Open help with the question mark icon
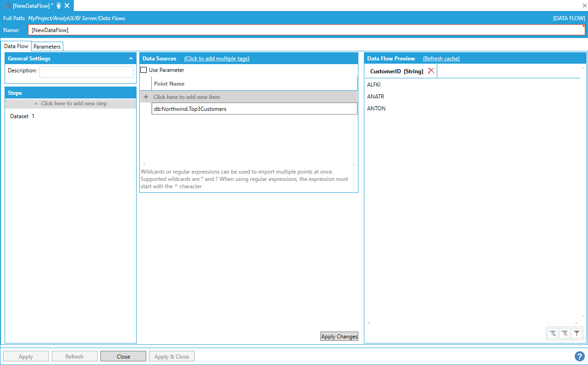588x365 pixels. click(x=579, y=356)
